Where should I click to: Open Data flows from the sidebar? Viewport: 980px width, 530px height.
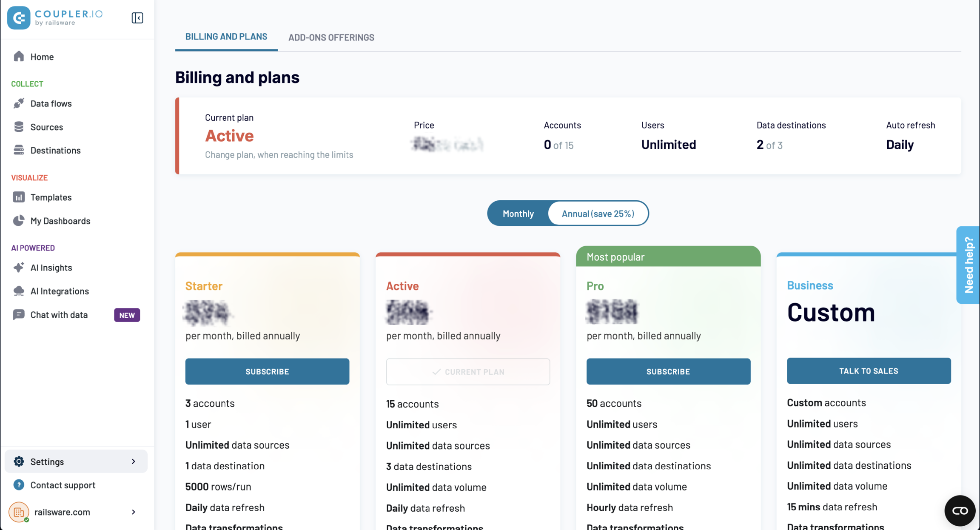click(x=51, y=103)
